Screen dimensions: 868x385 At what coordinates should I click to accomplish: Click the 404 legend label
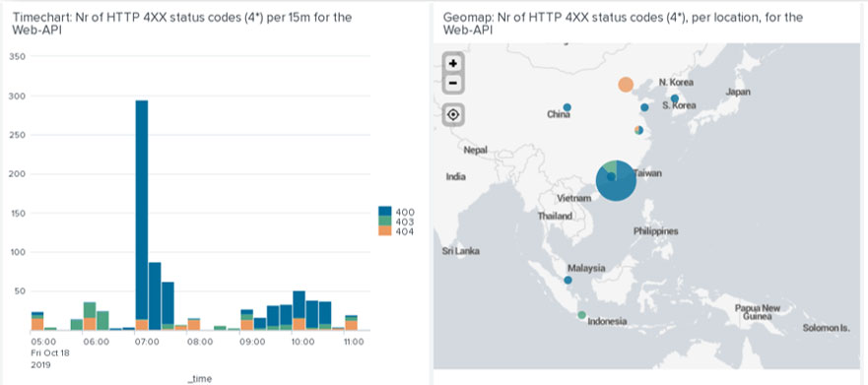(405, 231)
